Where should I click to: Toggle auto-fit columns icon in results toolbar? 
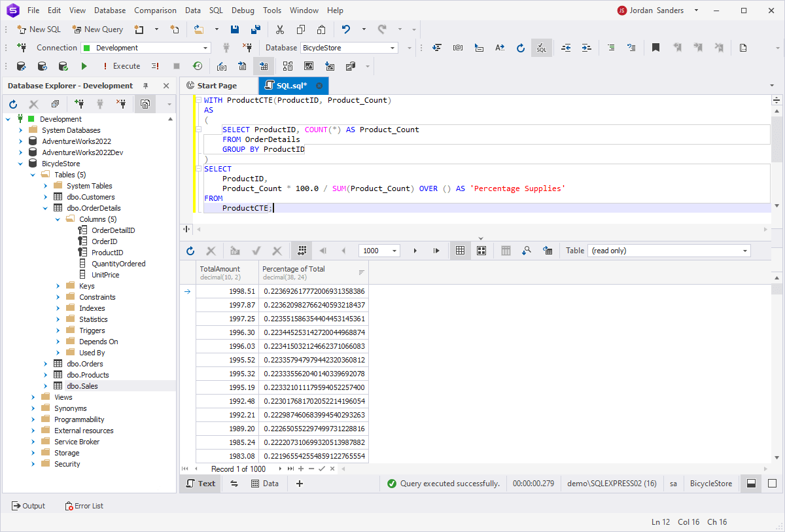pyautogui.click(x=302, y=251)
